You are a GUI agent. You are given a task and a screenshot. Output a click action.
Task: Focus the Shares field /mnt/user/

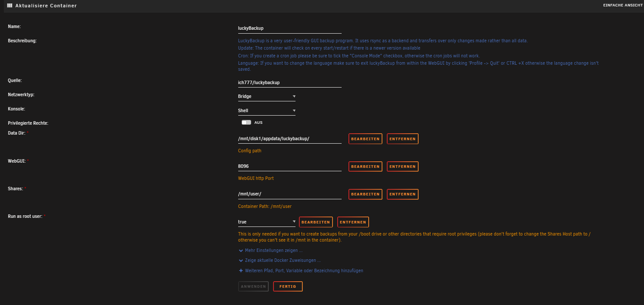(x=290, y=194)
